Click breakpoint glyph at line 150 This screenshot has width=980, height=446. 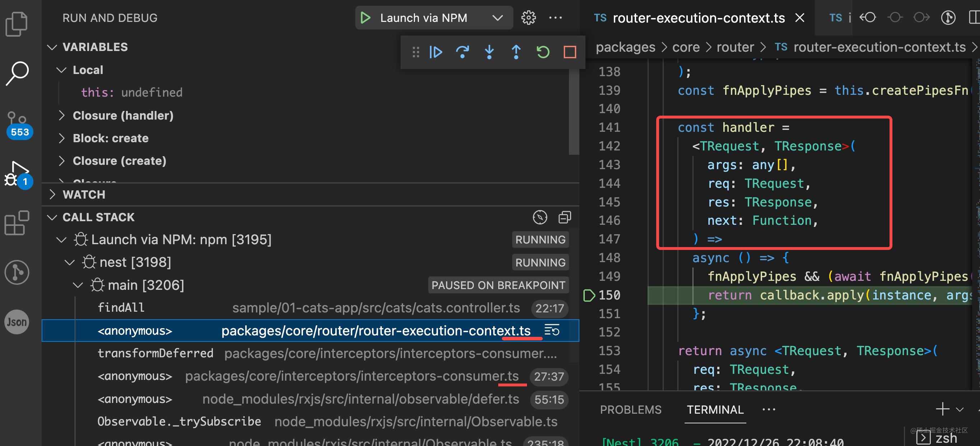click(588, 295)
